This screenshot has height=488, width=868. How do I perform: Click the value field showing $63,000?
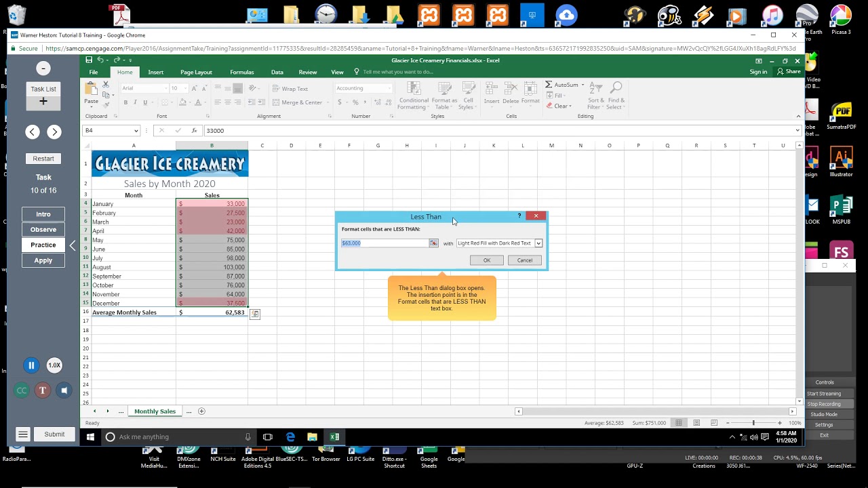pyautogui.click(x=384, y=243)
